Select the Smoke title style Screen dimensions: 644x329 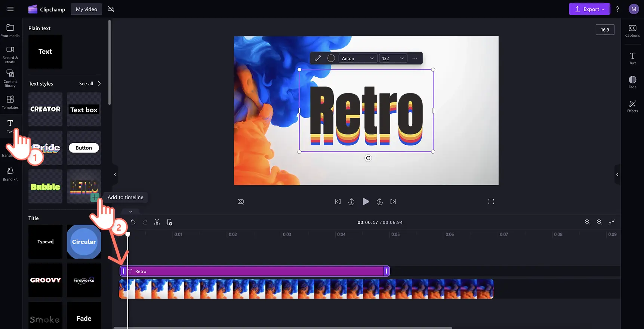click(45, 316)
